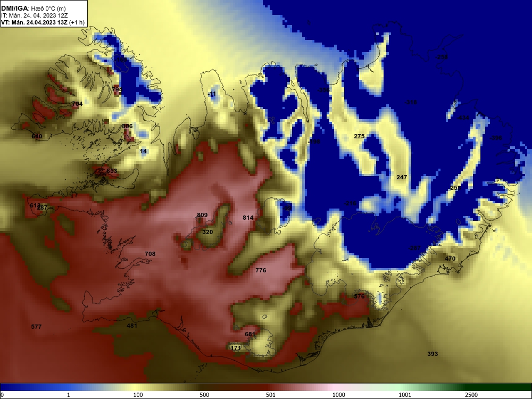Click the legend tick labeled 2500
Viewport: 532px width, 399px height.
(x=471, y=395)
